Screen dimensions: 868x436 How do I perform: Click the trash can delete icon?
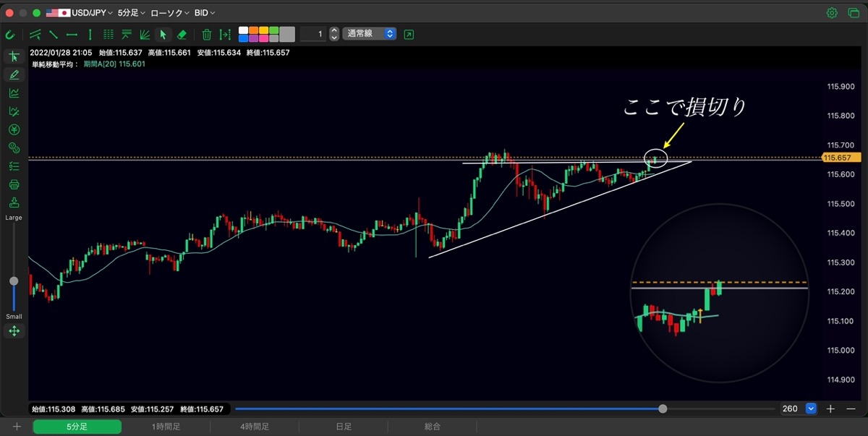tap(207, 34)
